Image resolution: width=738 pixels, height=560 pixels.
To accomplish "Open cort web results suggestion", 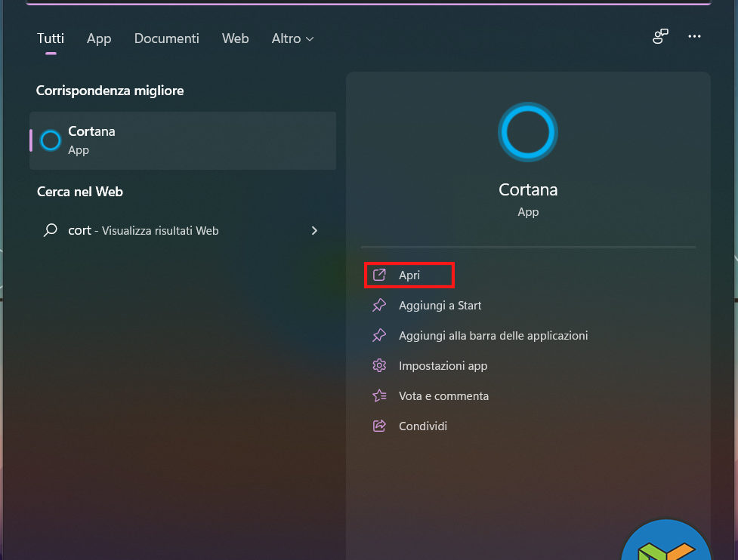I will 183,230.
